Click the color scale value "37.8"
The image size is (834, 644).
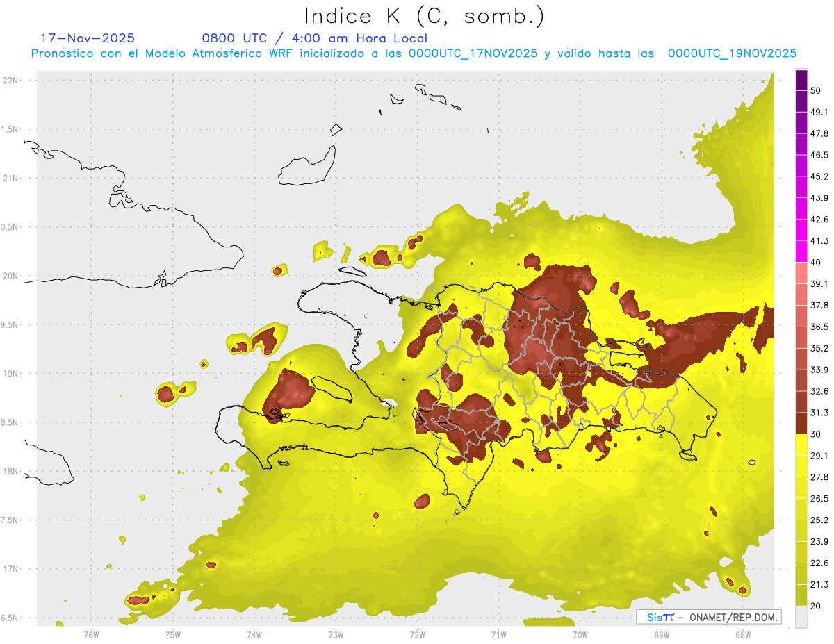819,306
